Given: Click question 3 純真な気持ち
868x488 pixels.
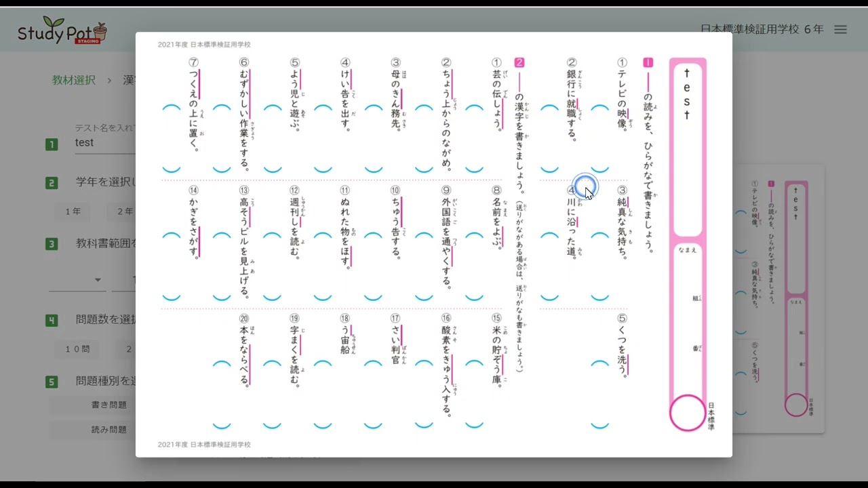Looking at the screenshot, I should [x=623, y=223].
